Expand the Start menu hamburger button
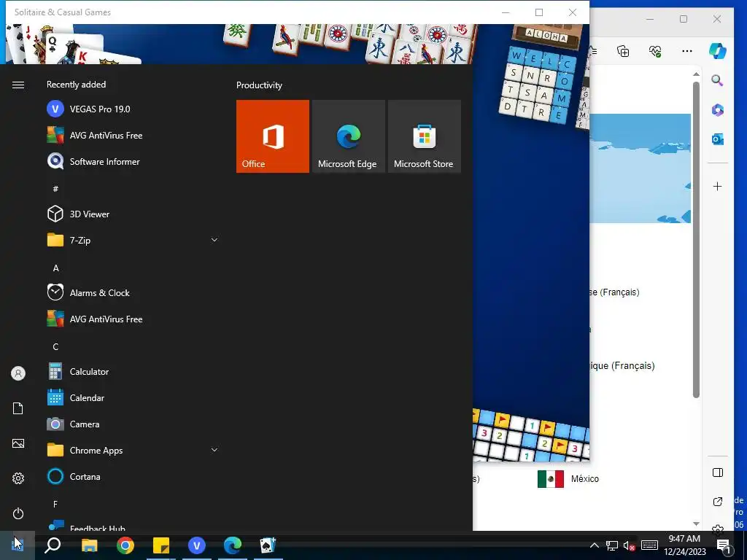This screenshot has height=560, width=747. click(x=18, y=85)
